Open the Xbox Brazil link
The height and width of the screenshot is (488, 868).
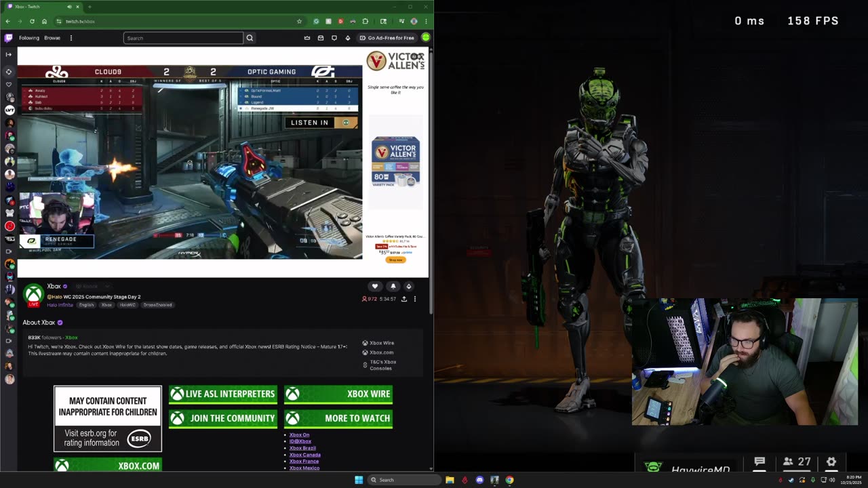point(302,448)
